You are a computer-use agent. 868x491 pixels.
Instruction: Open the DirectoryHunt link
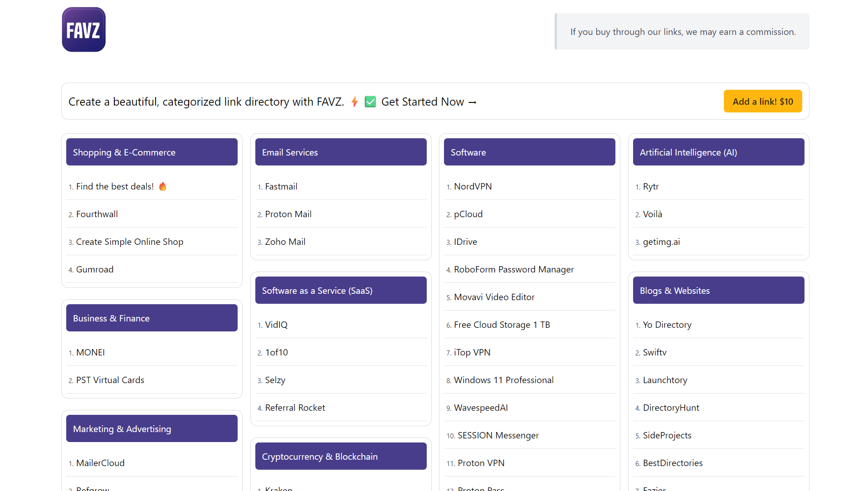click(671, 408)
